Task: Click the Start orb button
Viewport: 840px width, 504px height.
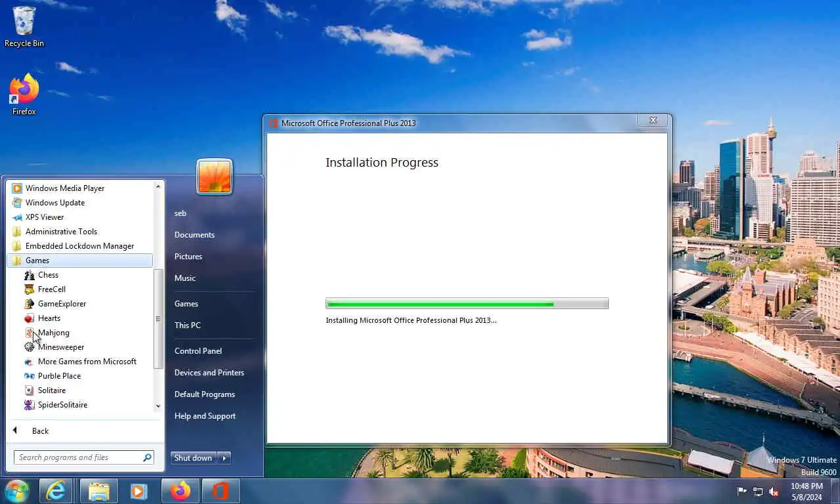Action: click(x=16, y=491)
